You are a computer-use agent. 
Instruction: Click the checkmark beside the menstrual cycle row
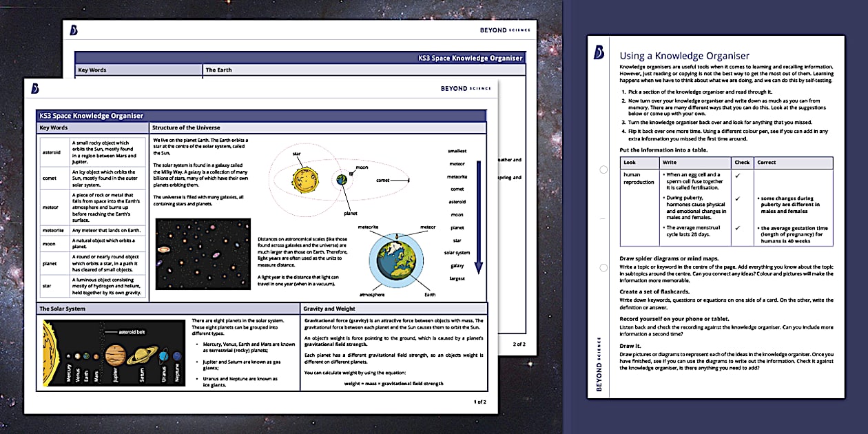pyautogui.click(x=738, y=227)
